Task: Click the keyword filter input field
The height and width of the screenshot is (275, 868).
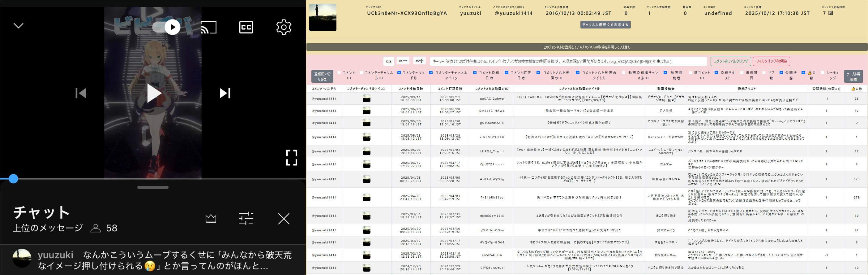Action: click(x=568, y=61)
